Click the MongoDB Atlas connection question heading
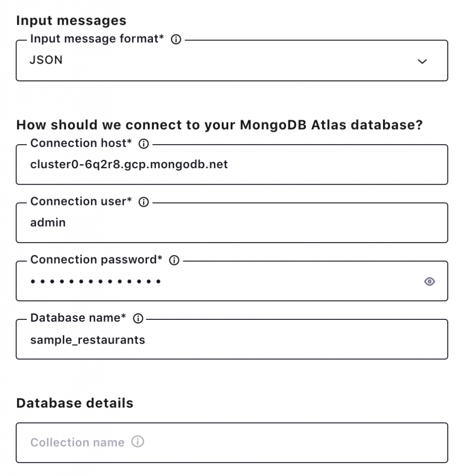463x476 pixels. click(219, 125)
